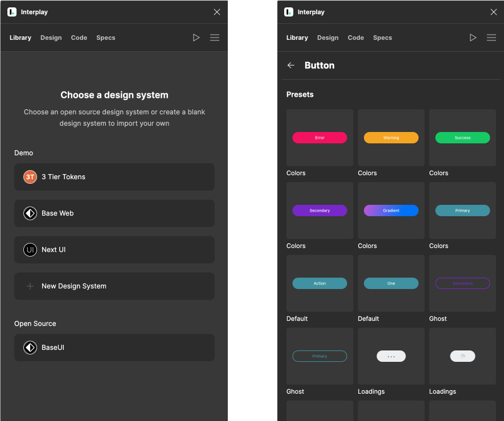Screen dimensions: 504x421
Task: Open Library tab in right panel
Action: point(297,38)
